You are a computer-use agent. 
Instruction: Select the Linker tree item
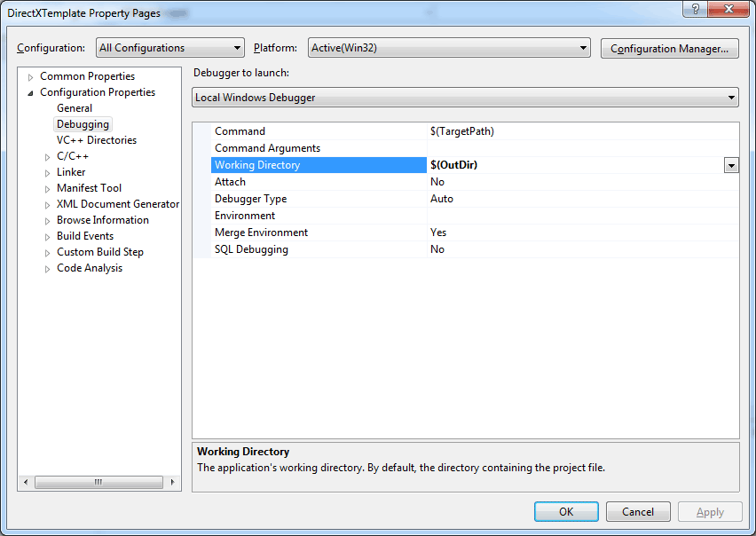(x=71, y=171)
